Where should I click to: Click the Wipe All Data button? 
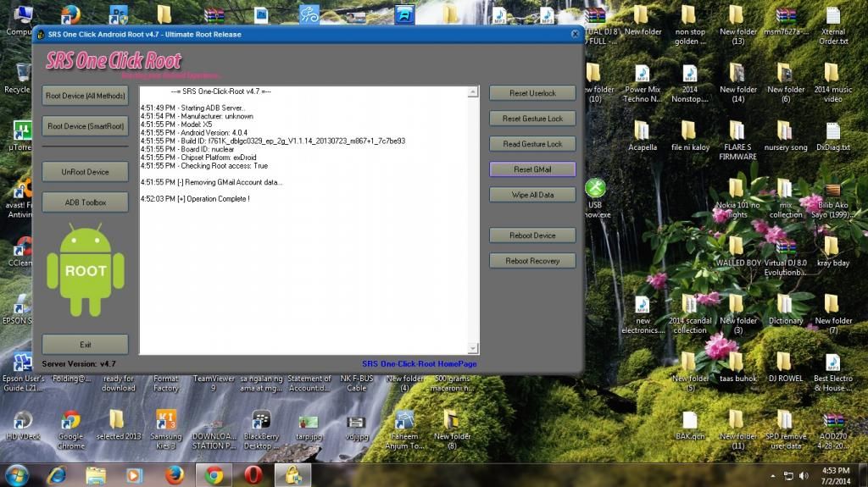point(532,195)
